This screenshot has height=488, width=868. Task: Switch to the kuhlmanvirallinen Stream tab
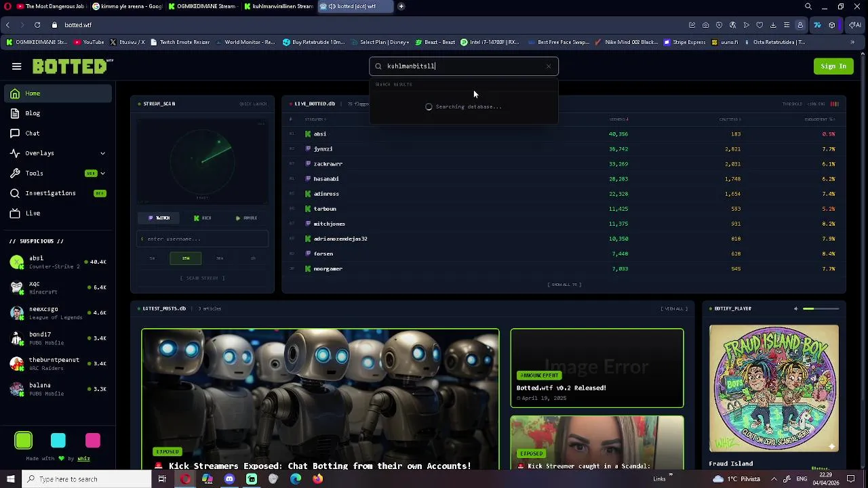(278, 6)
